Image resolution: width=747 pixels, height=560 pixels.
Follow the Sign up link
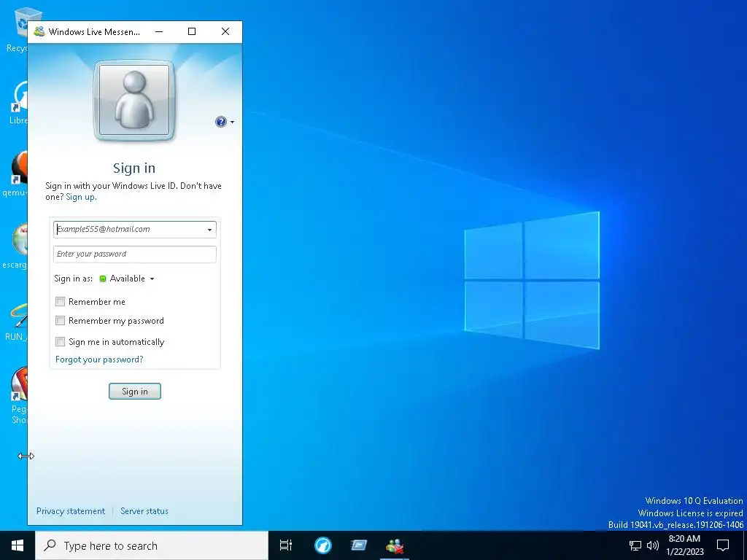pyautogui.click(x=80, y=197)
